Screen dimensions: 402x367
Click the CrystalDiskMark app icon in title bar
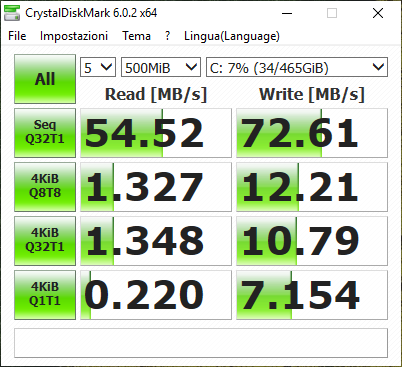point(12,13)
